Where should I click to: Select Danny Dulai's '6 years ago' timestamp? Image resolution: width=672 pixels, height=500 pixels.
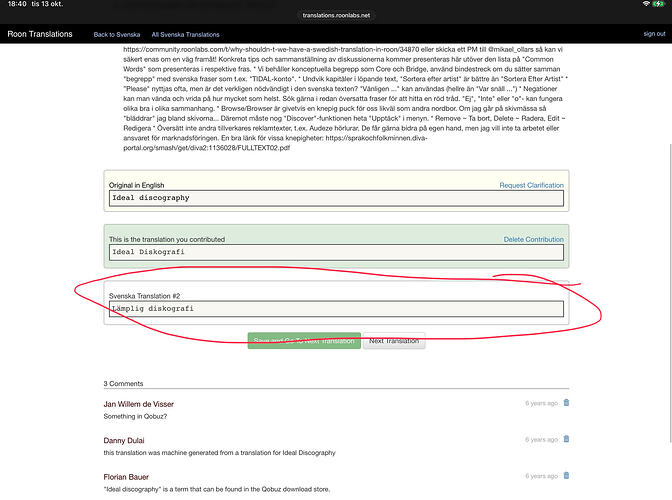click(x=541, y=439)
